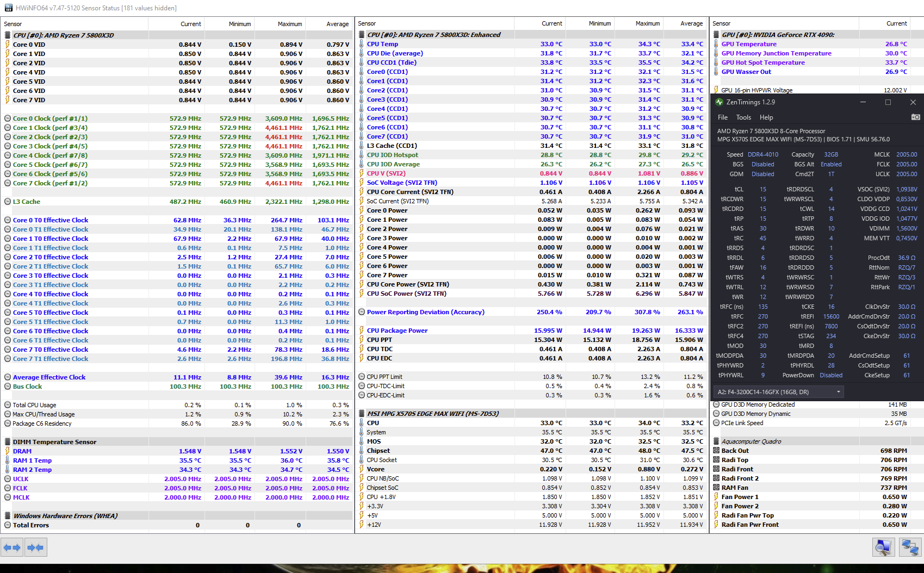Select the MSI MPG X570S EDGE MAX WIFI header

click(531, 414)
